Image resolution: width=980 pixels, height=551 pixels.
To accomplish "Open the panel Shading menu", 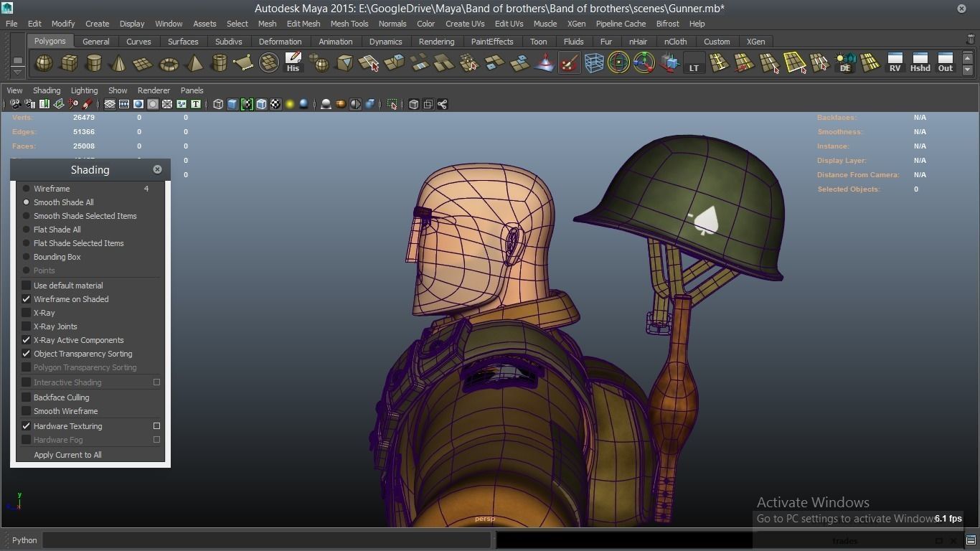I will tap(47, 90).
